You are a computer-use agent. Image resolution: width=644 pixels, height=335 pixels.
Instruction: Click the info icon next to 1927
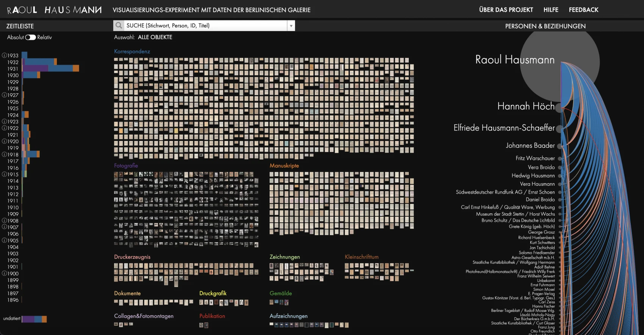4,95
